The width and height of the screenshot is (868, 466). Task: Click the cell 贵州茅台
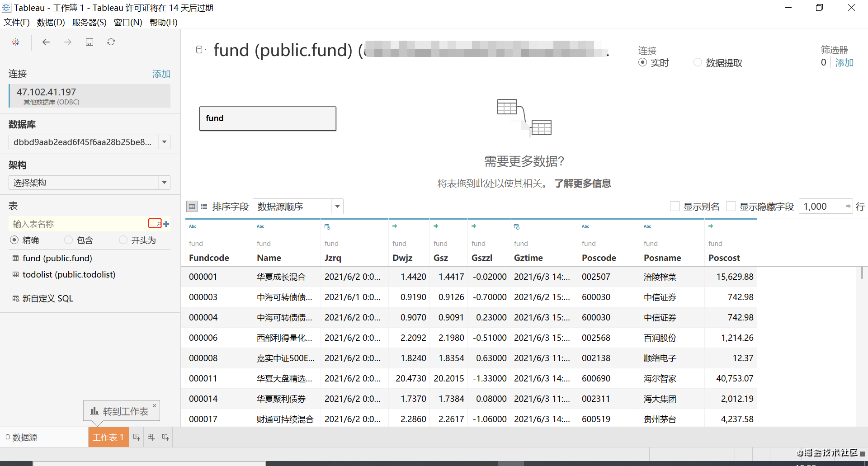point(660,419)
